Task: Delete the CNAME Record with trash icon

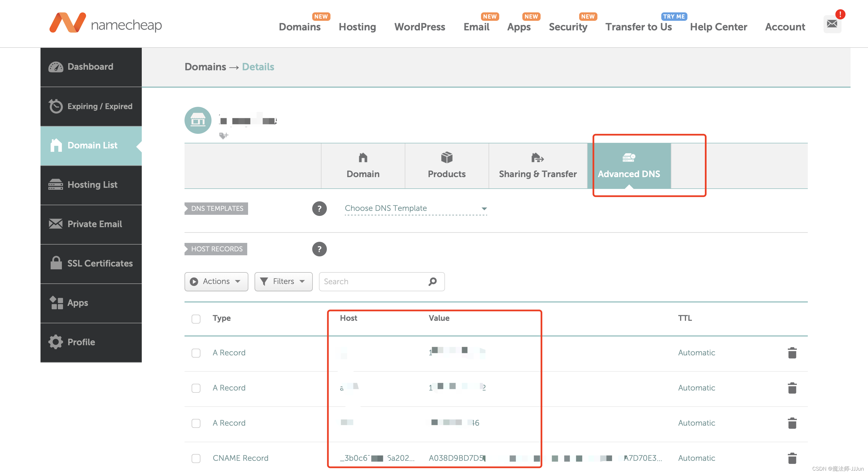Action: click(792, 458)
